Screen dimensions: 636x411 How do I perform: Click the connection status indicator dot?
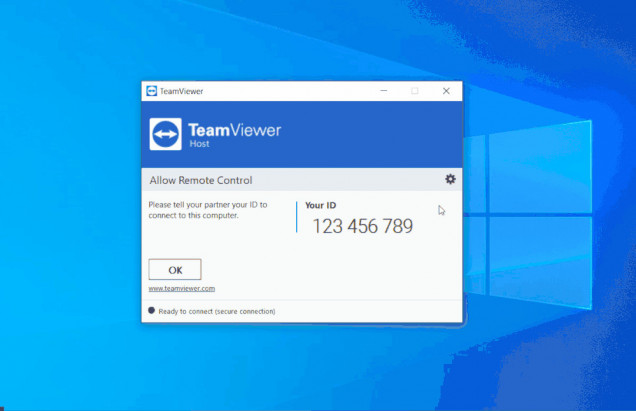152,311
